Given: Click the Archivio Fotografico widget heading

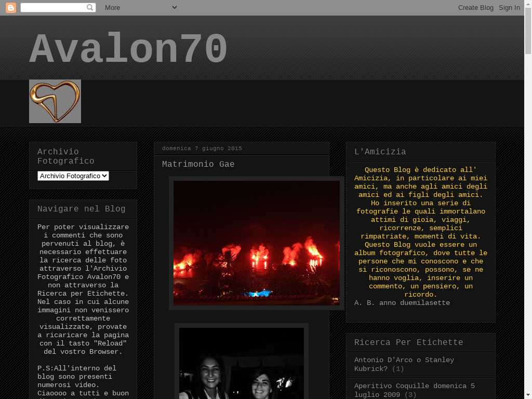Looking at the screenshot, I should [x=66, y=156].
